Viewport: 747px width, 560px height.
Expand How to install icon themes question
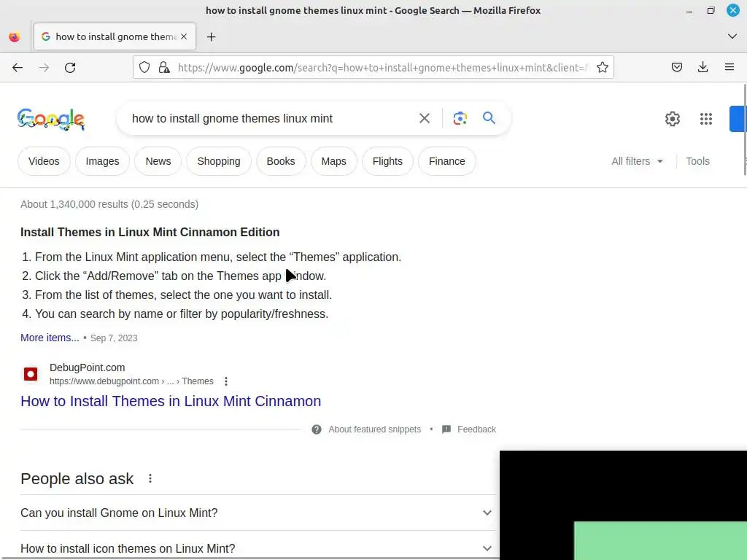click(258, 548)
